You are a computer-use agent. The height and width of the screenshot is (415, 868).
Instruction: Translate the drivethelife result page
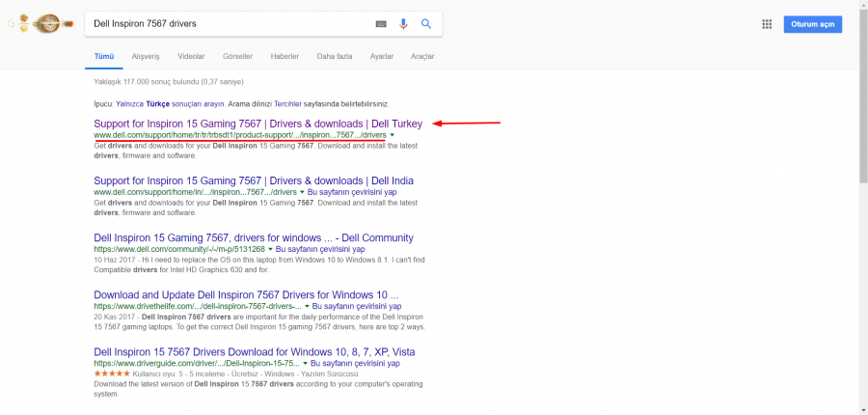[x=357, y=306]
